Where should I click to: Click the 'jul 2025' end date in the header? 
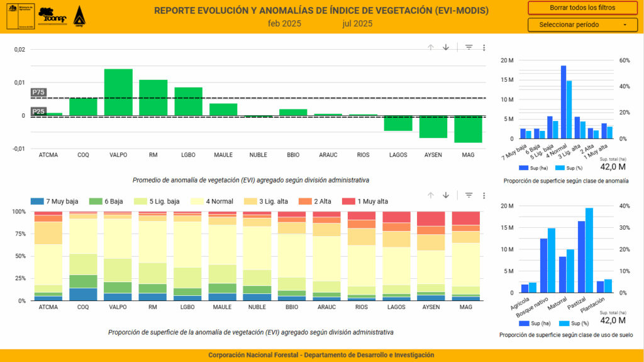tap(357, 24)
